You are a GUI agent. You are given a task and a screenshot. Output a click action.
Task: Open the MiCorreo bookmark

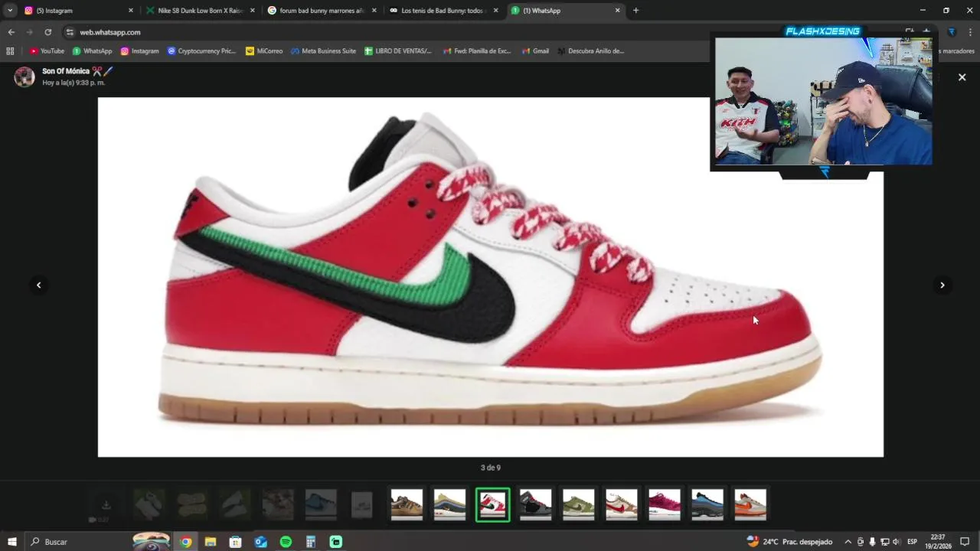point(264,51)
